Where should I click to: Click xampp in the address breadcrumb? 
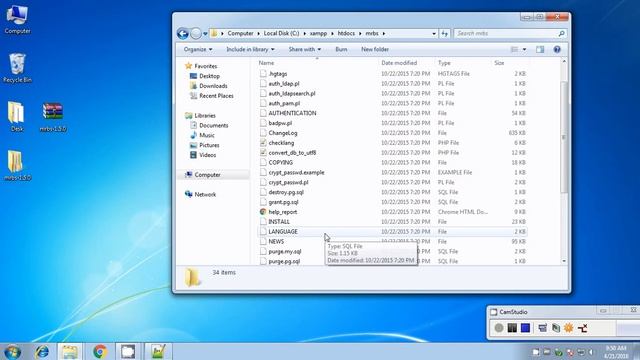[x=318, y=33]
